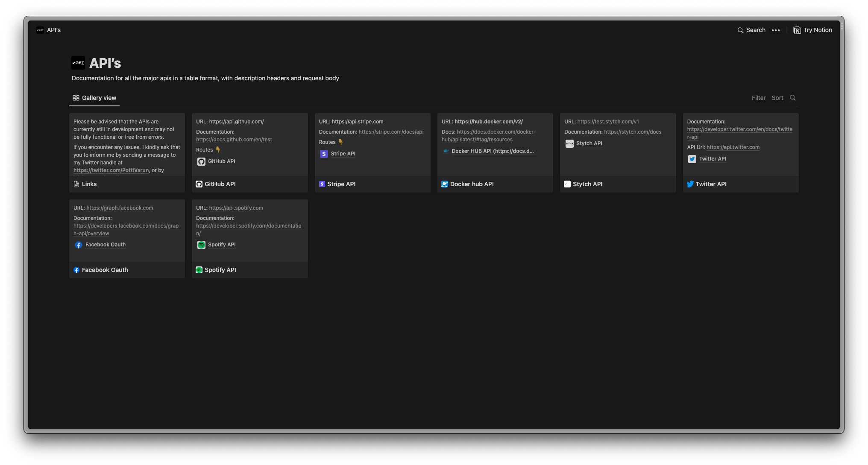Image resolution: width=868 pixels, height=465 pixels.
Task: Click the Stripe S icon in Stripe card preview
Action: tap(324, 154)
